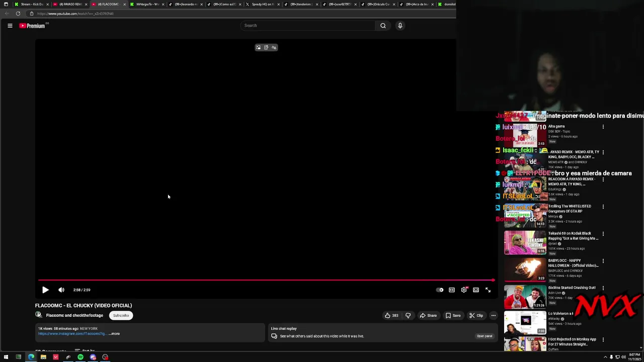Open Discord from the taskbar
This screenshot has height=362, width=644.
pyautogui.click(x=93, y=357)
